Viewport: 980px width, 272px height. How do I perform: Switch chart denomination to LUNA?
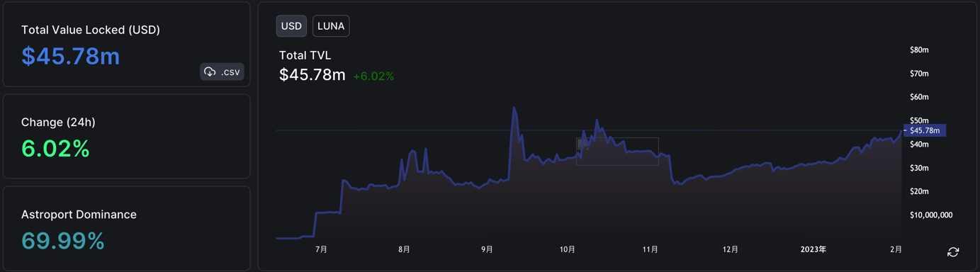pyautogui.click(x=331, y=26)
